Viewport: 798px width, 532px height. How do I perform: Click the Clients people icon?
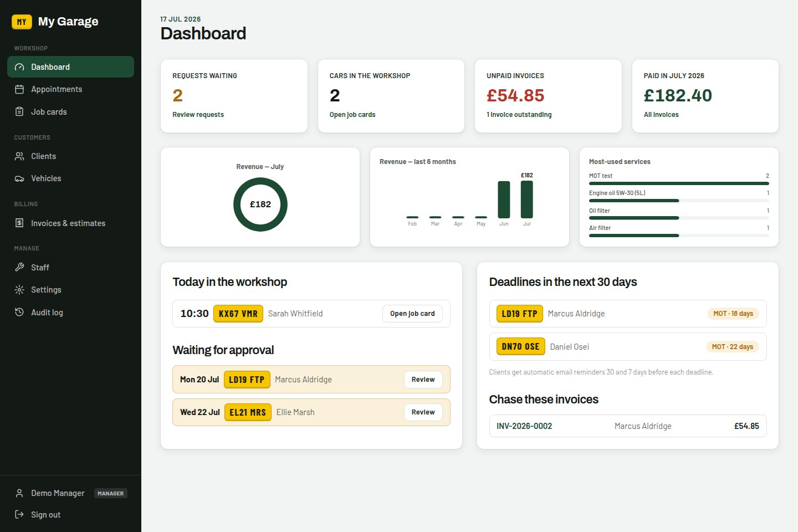pyautogui.click(x=19, y=156)
